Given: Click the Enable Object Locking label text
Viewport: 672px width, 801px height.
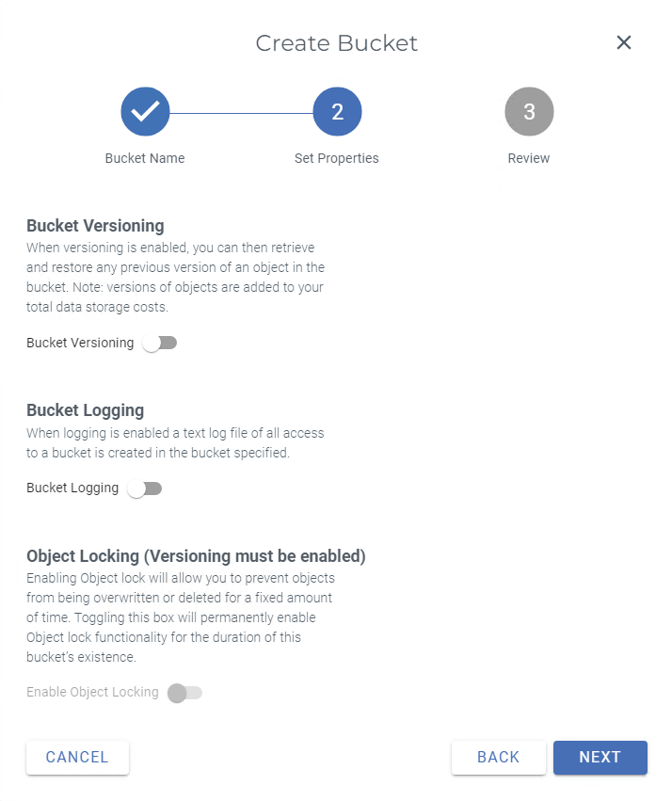Looking at the screenshot, I should point(92,693).
